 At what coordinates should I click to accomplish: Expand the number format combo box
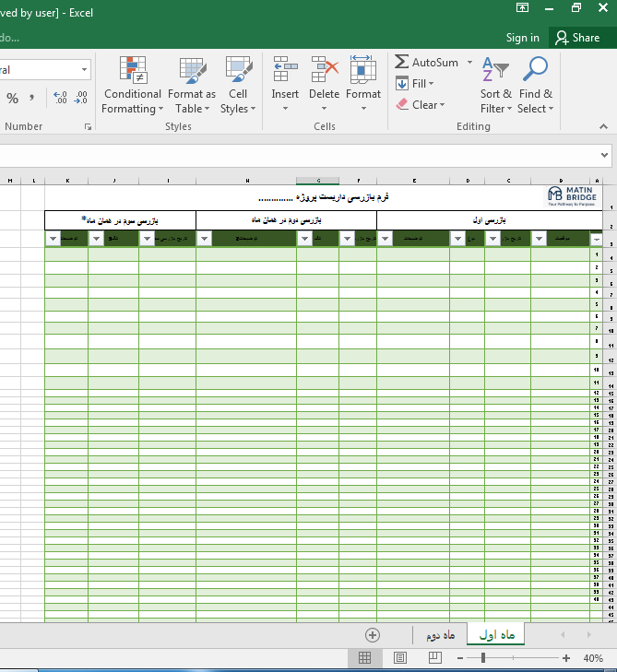[85, 70]
